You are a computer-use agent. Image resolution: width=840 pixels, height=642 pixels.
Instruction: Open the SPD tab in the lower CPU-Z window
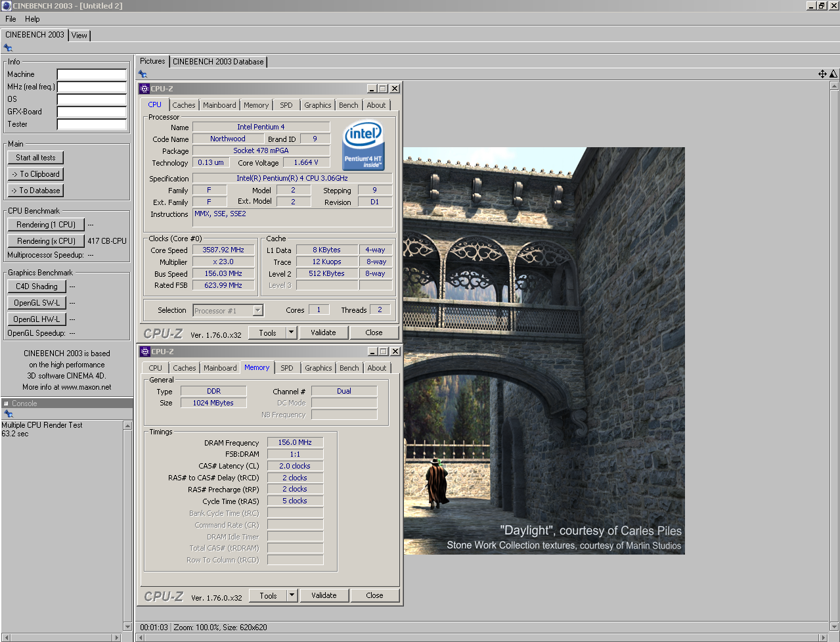tap(287, 368)
